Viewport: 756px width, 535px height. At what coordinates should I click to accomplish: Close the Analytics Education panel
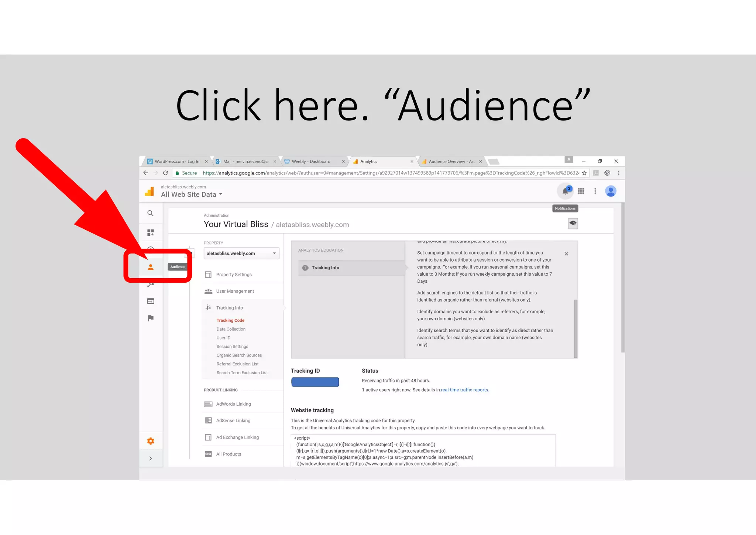[x=566, y=254]
